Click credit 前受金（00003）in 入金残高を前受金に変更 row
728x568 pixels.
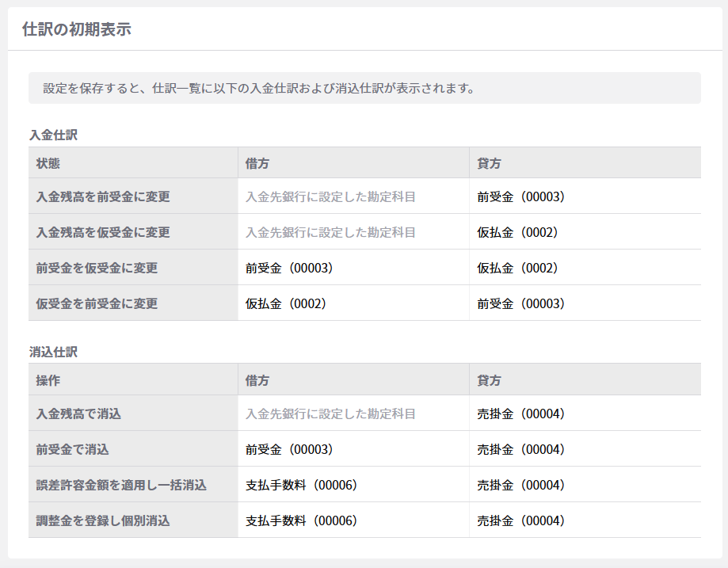pos(520,196)
